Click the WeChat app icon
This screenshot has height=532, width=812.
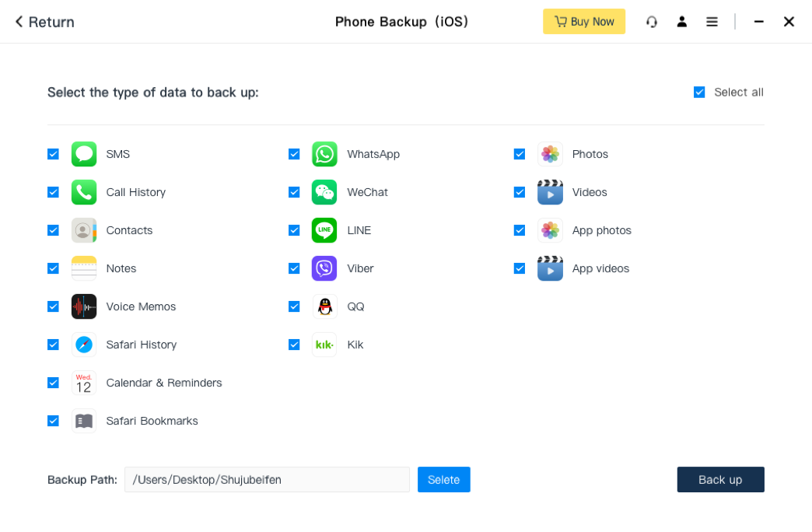pyautogui.click(x=324, y=192)
